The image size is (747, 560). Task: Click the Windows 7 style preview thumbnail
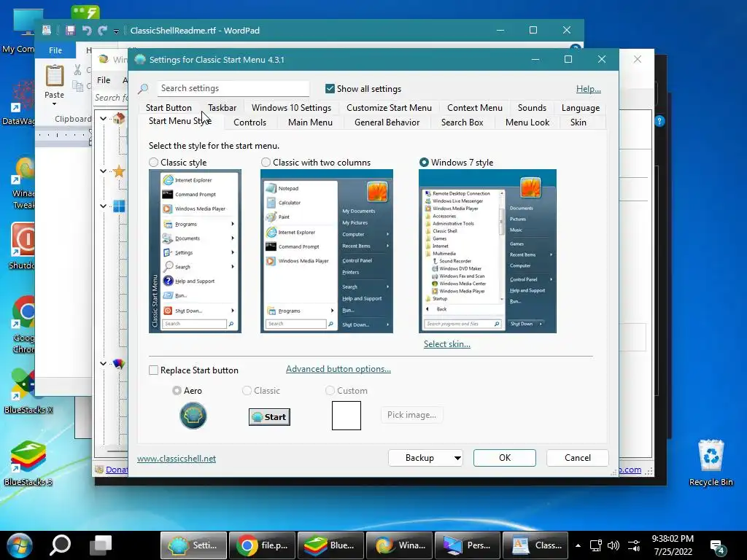pyautogui.click(x=487, y=251)
